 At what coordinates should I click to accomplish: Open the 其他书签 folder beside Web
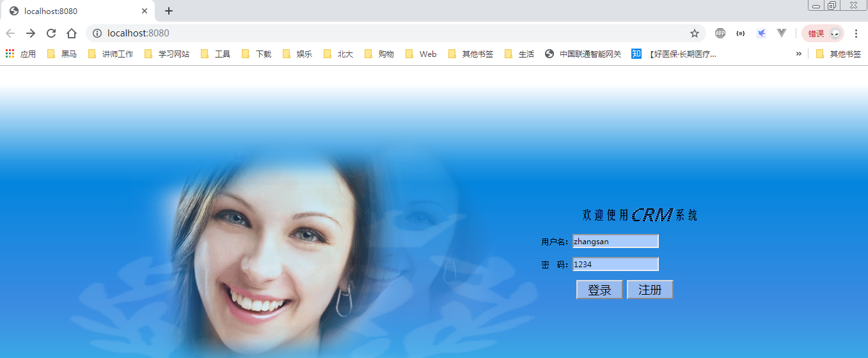point(470,54)
